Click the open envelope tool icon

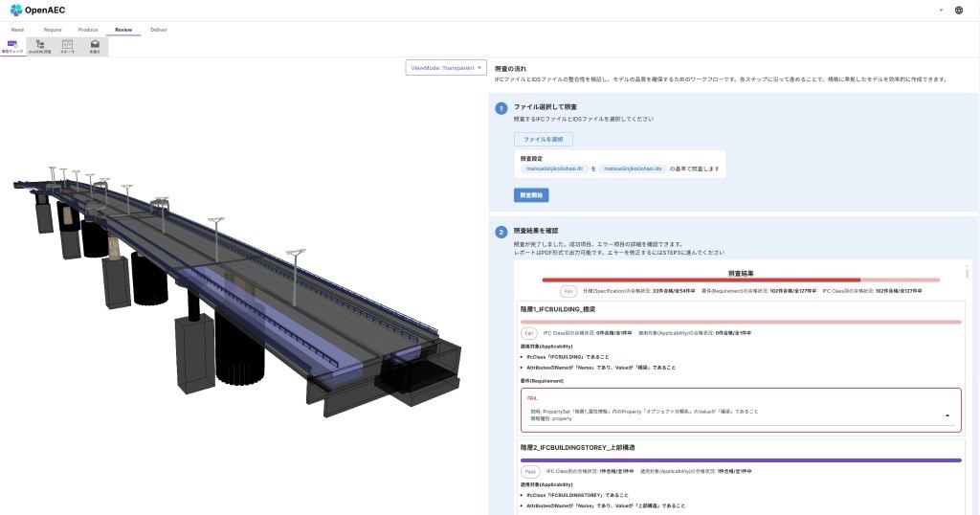pos(95,46)
